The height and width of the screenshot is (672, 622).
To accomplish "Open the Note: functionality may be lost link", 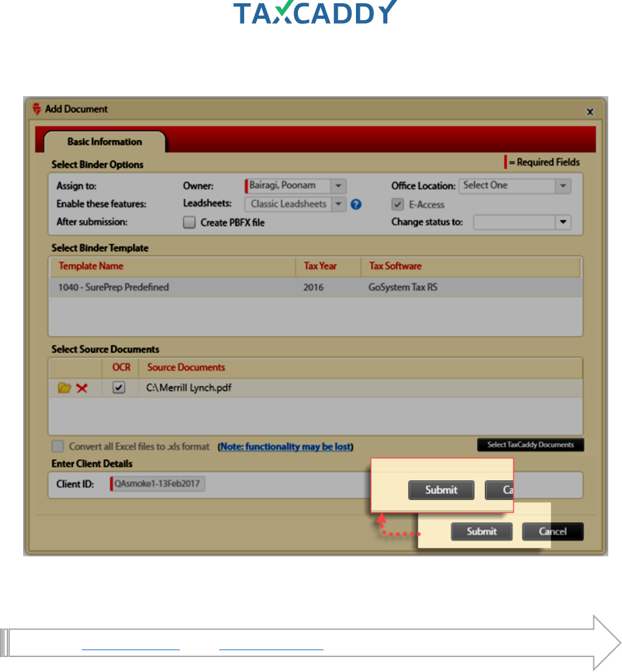I will click(x=285, y=447).
